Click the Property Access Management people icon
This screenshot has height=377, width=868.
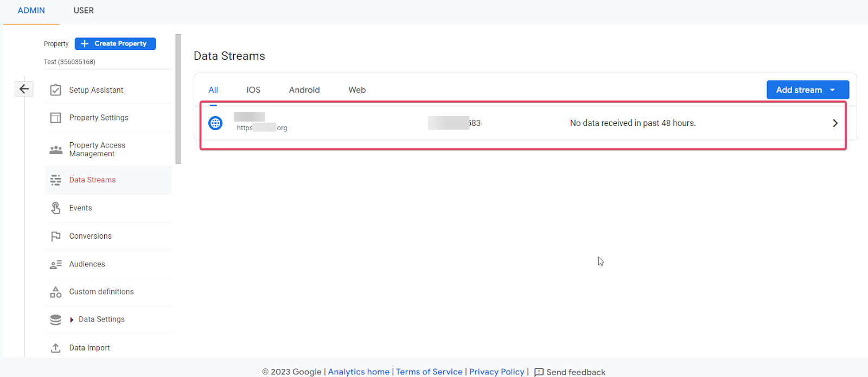(55, 150)
